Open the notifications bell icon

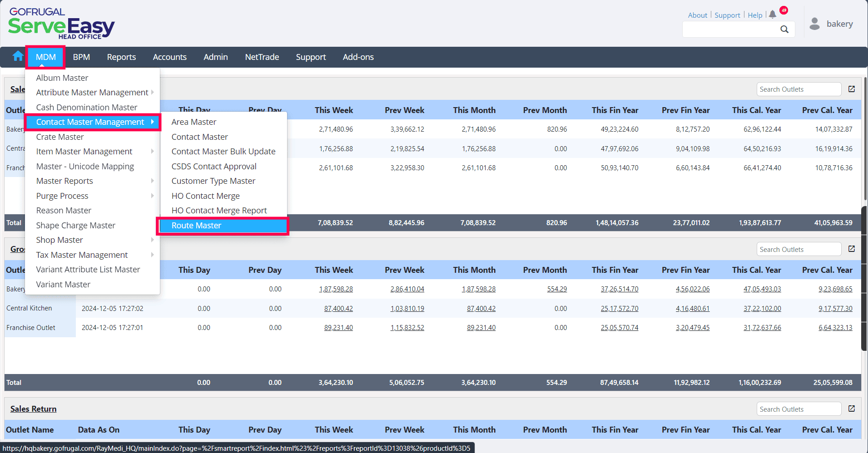773,15
